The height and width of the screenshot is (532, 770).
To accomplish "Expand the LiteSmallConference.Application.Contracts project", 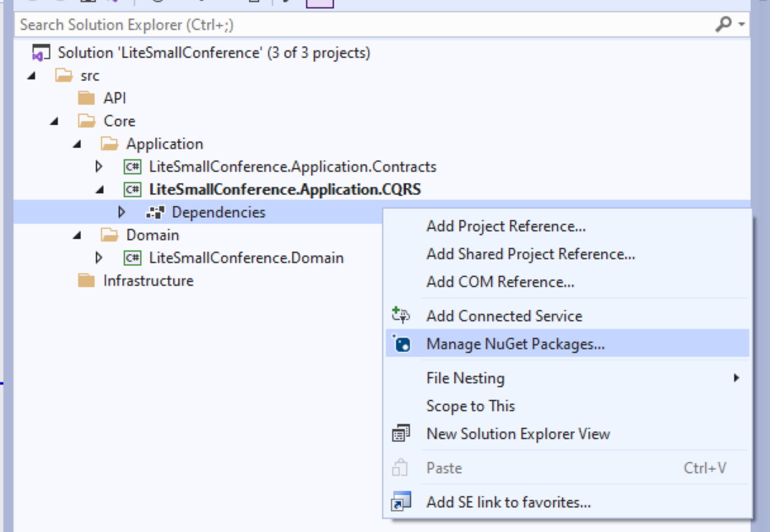I will pyautogui.click(x=99, y=166).
